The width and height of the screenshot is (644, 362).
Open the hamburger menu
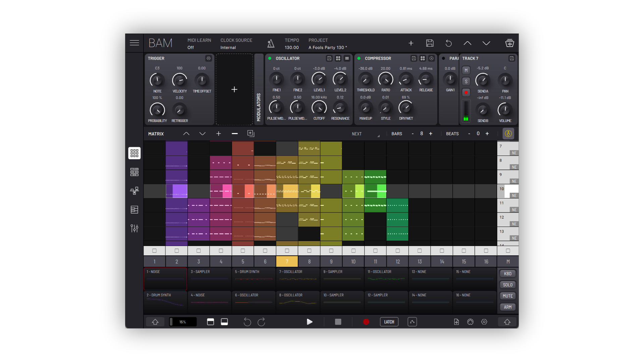pyautogui.click(x=134, y=43)
